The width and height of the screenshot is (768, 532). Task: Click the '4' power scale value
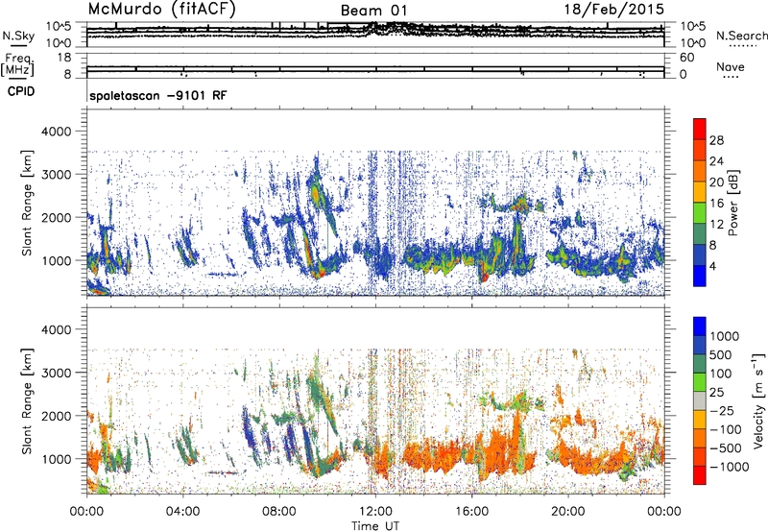click(x=712, y=266)
